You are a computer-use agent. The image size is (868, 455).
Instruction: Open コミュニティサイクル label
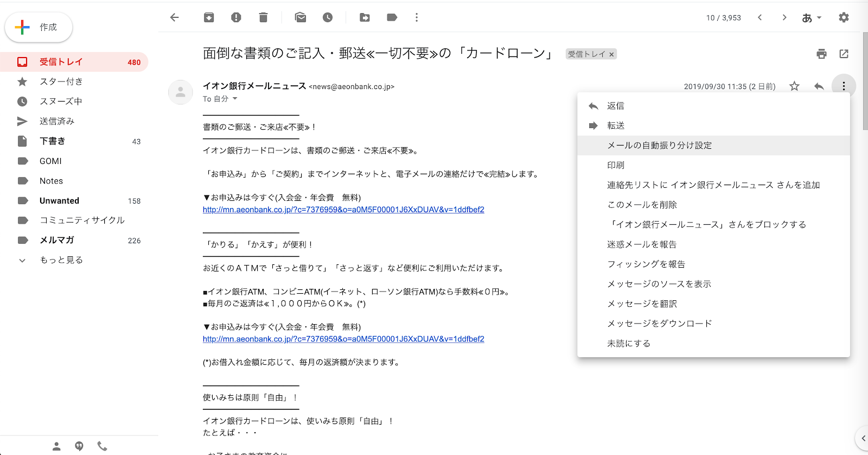[x=74, y=220]
